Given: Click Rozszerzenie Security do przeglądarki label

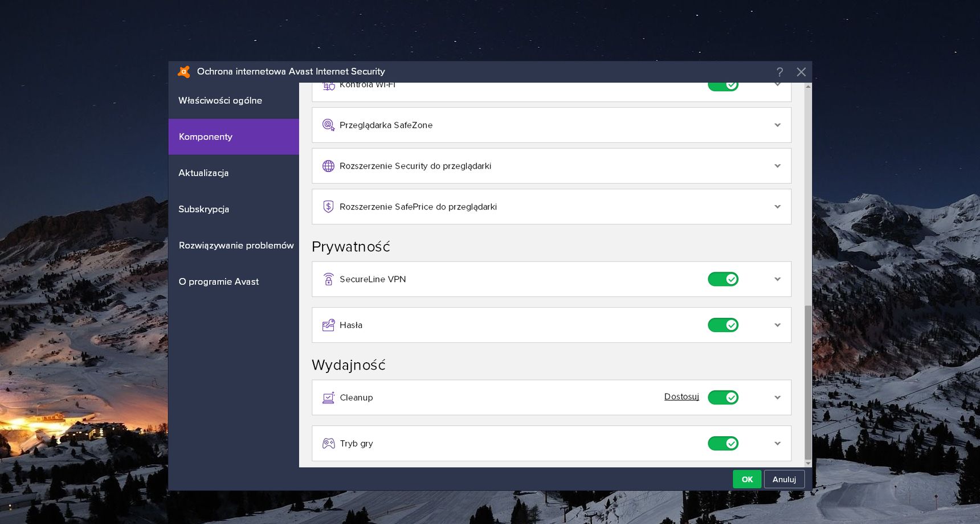Looking at the screenshot, I should tap(415, 166).
